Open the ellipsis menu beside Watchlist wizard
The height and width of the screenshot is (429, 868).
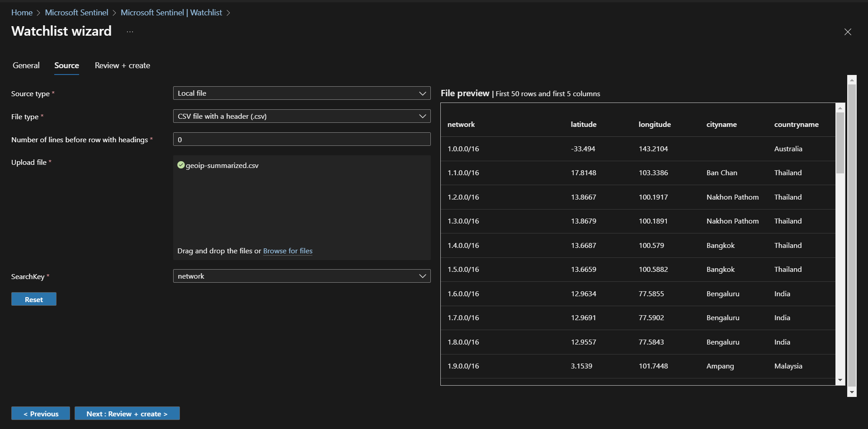pyautogui.click(x=130, y=32)
